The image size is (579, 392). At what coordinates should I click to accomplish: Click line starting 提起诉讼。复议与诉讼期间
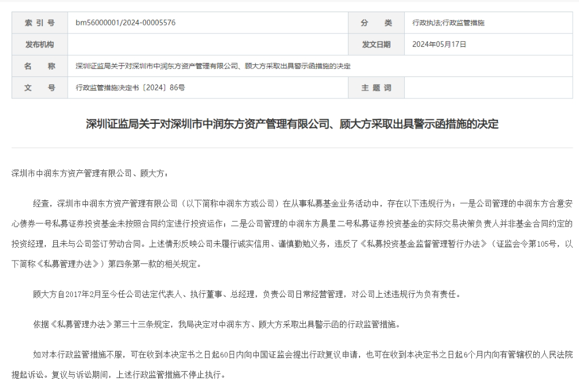click(x=119, y=375)
